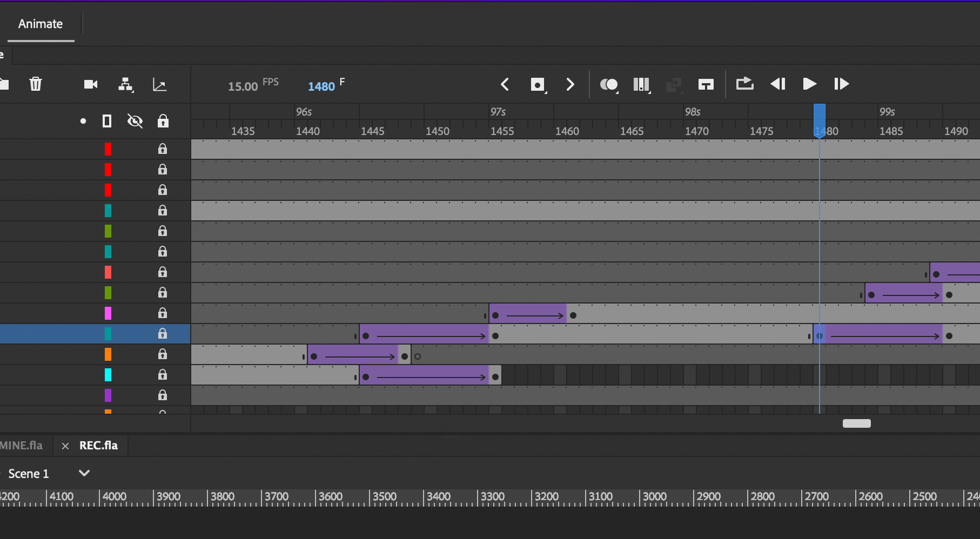
Task: Click frame 1455 on timeline ruler
Action: (502, 131)
